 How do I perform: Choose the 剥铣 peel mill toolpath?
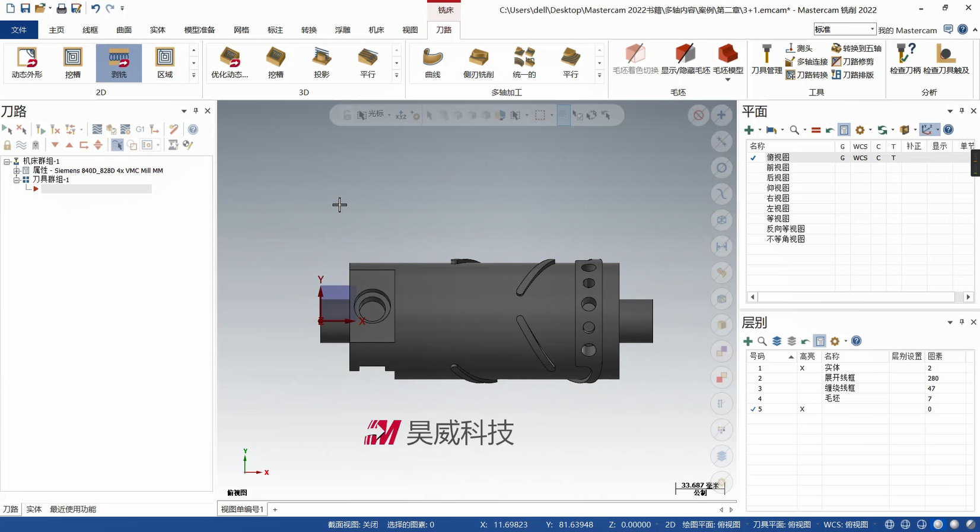click(x=119, y=63)
